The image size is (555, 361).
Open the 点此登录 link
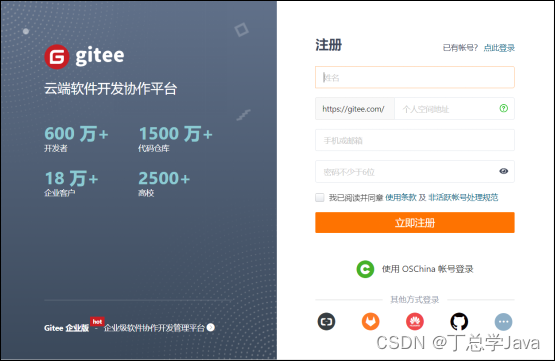(499, 48)
